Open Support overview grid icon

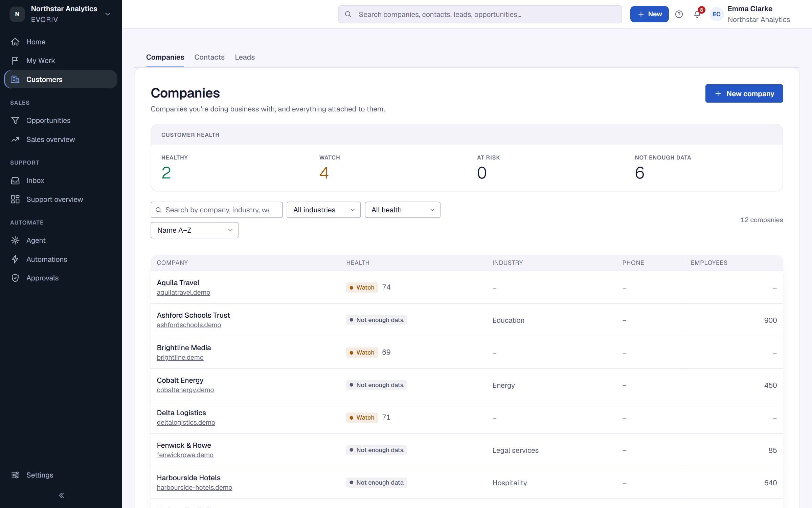coord(15,199)
